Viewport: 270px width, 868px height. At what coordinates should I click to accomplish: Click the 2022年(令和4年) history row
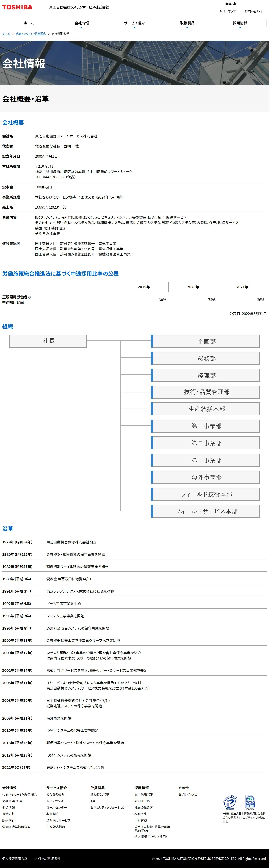(x=134, y=767)
